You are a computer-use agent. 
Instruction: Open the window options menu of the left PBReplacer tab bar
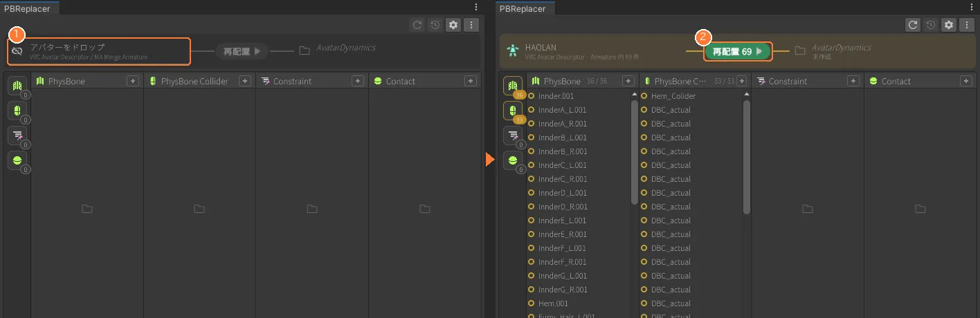[476, 7]
